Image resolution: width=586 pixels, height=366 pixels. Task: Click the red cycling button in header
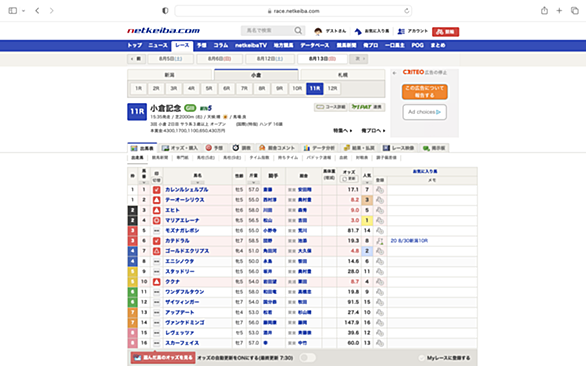click(x=445, y=32)
